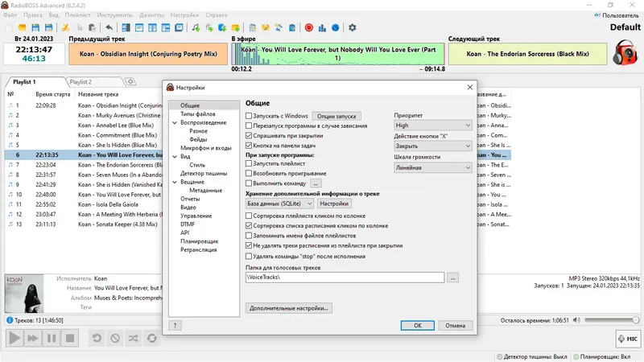
Task: Click the bar chart statistics icon
Action: click(322, 28)
